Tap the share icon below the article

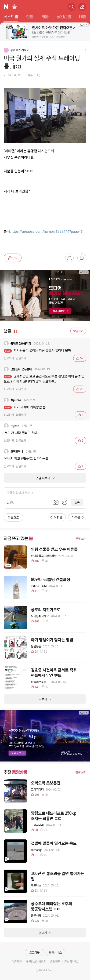pos(82,258)
